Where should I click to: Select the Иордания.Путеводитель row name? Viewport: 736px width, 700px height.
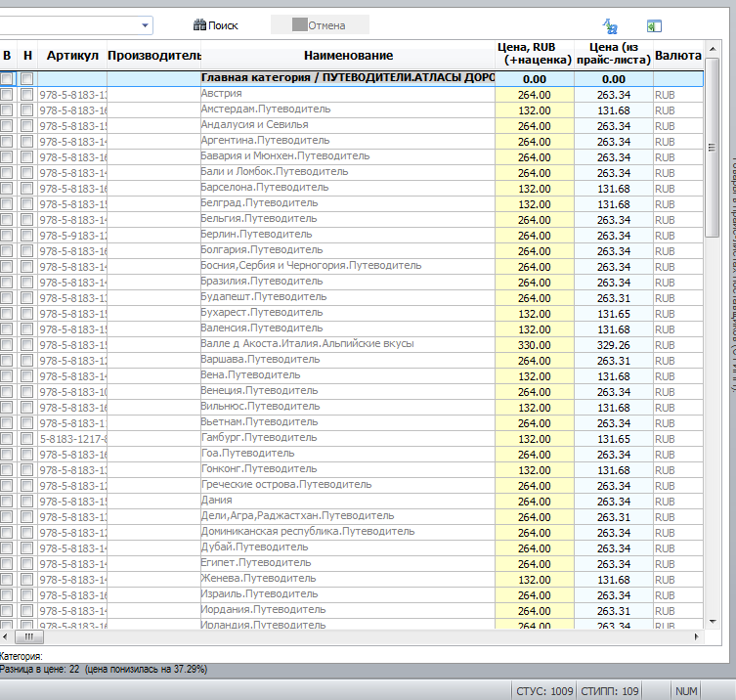[x=263, y=609]
